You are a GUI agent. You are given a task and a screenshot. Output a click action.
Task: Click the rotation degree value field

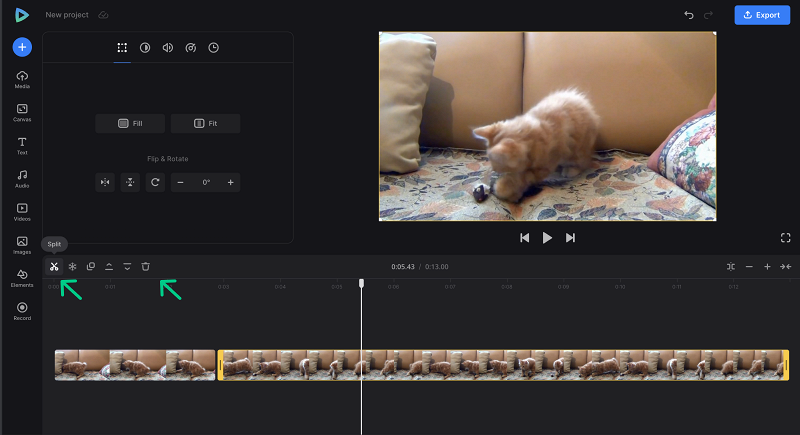[206, 182]
